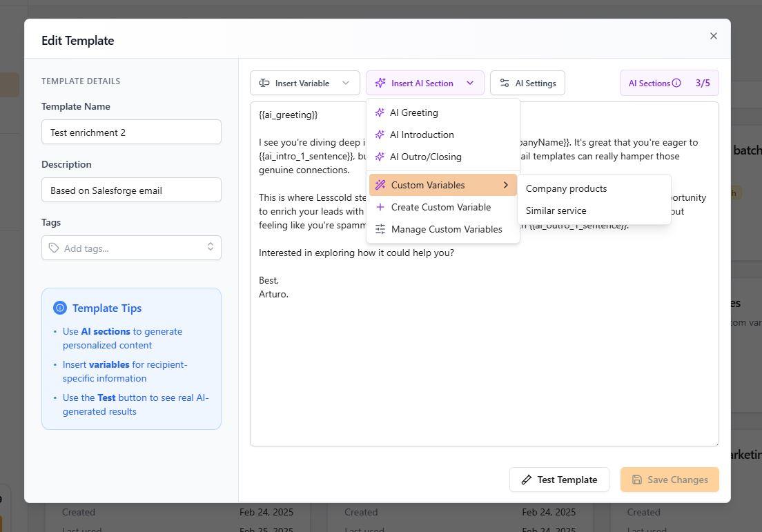
Task: Click the TEMPLATE DETAILS heading
Action: tap(81, 81)
